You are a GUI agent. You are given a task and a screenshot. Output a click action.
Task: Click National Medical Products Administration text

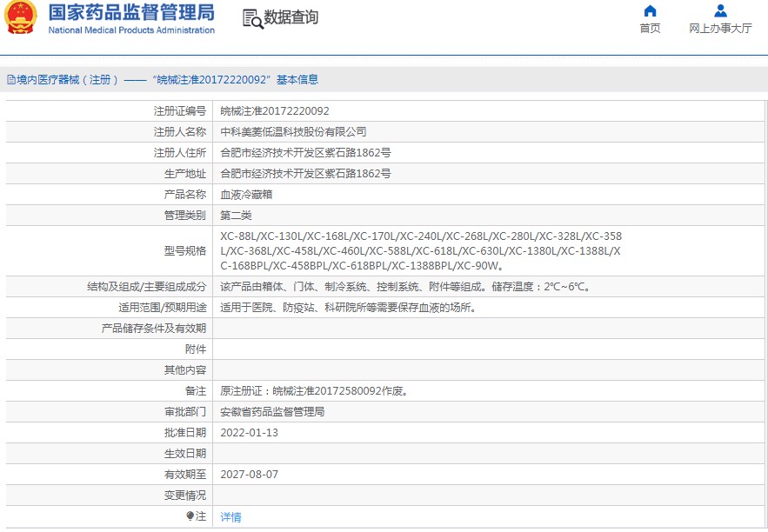131,30
